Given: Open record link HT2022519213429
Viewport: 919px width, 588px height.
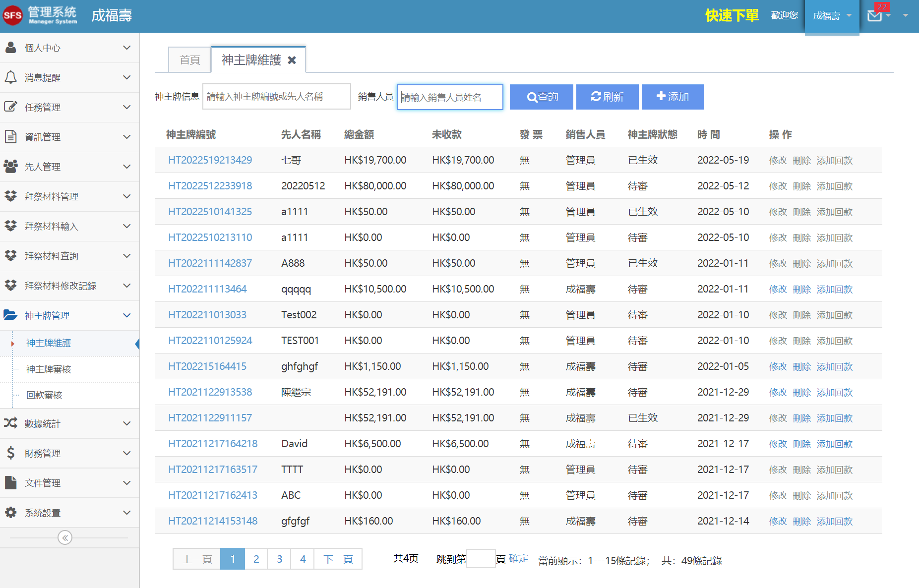Looking at the screenshot, I should click(x=210, y=160).
